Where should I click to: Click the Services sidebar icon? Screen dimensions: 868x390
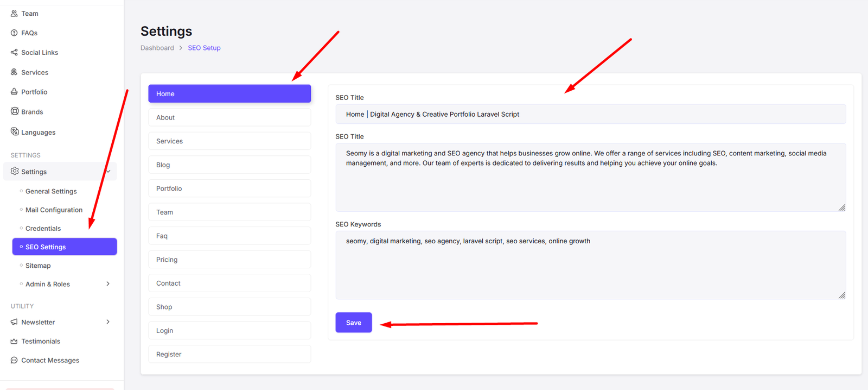(14, 72)
